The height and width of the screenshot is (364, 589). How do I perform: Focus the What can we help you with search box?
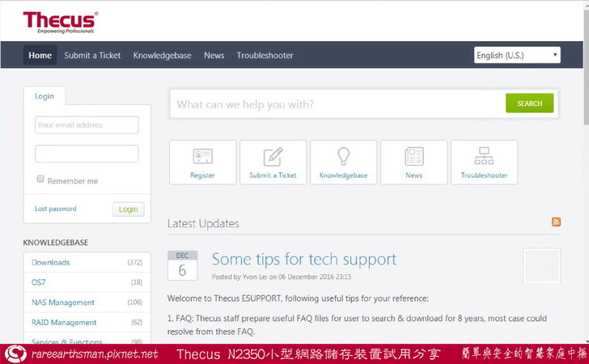(338, 104)
